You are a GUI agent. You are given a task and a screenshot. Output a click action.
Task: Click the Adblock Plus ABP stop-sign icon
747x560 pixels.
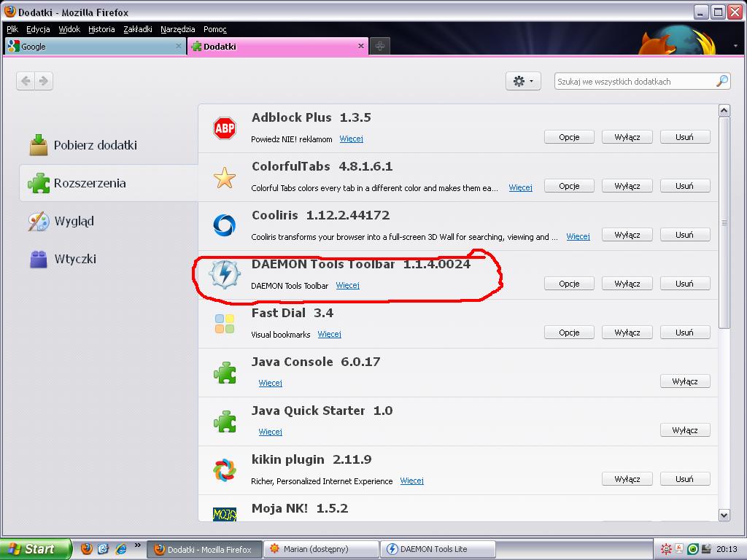click(225, 128)
